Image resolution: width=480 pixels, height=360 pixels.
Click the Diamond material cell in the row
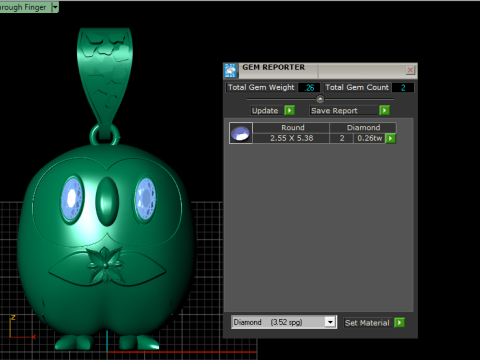pos(363,128)
